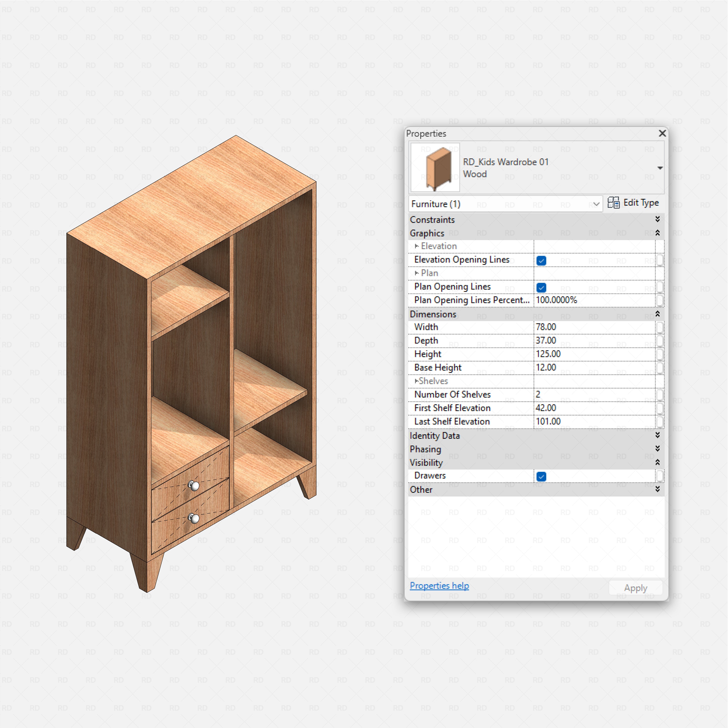728x728 pixels.
Task: Toggle Plan Opening Lines checkbox
Action: (x=541, y=288)
